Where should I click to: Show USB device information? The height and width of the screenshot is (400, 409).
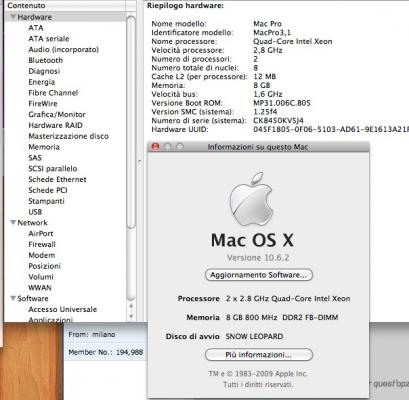point(35,212)
